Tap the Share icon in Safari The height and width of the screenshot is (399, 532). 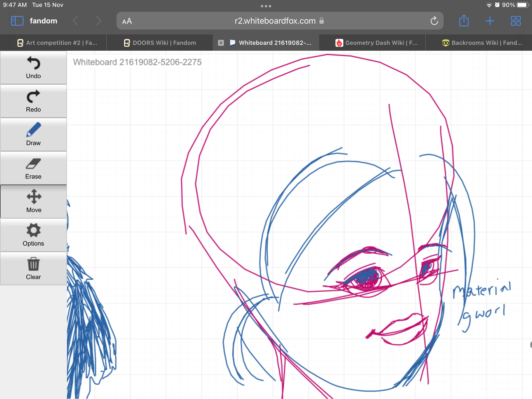464,21
